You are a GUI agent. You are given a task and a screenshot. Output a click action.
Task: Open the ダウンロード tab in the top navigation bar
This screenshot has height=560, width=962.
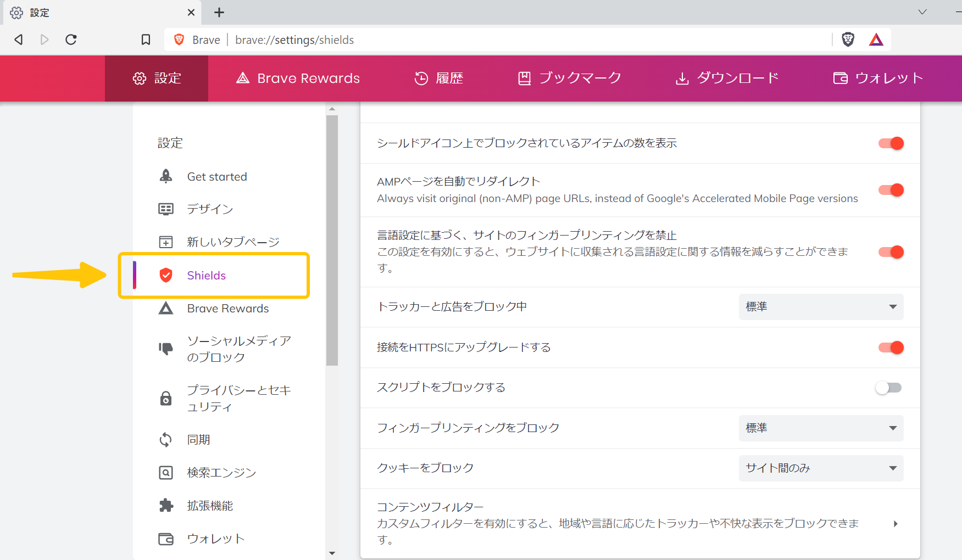point(727,79)
